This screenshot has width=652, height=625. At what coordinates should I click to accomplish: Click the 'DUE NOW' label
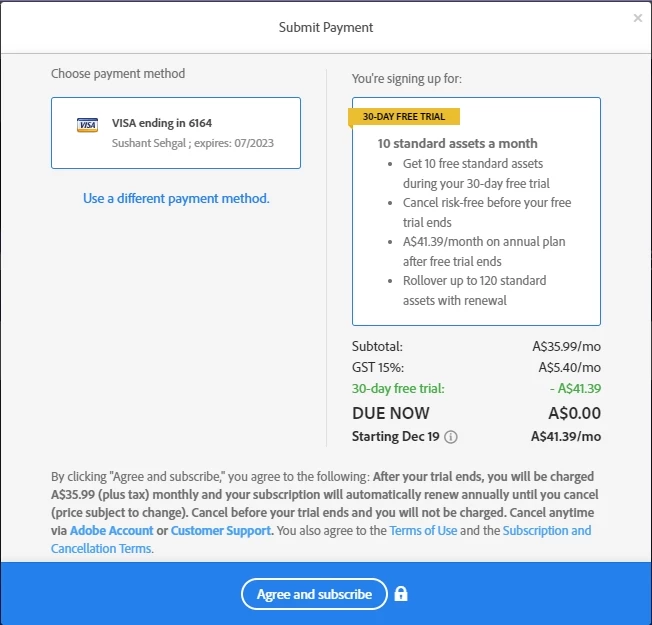(391, 413)
